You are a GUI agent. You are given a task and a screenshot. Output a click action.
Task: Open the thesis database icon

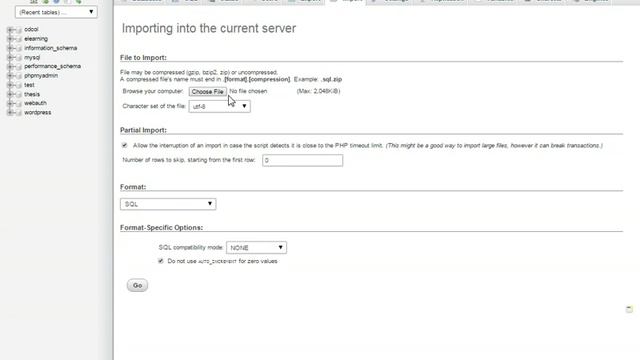click(x=18, y=95)
